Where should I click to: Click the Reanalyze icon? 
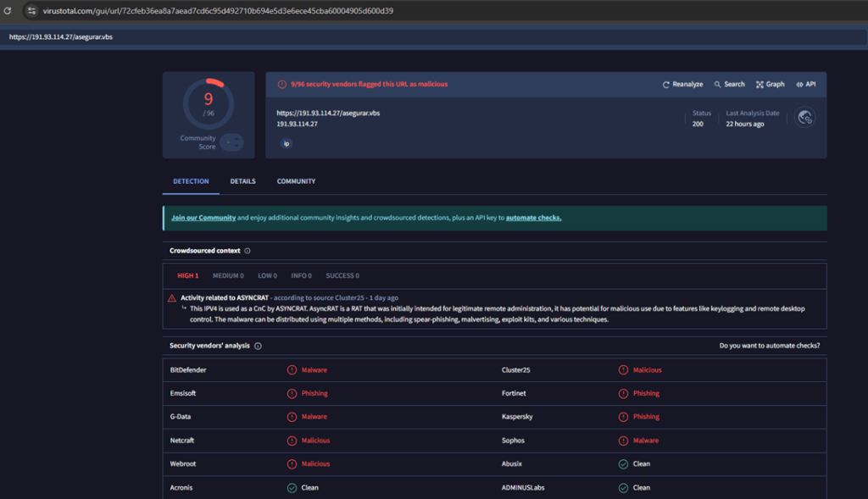pos(666,85)
